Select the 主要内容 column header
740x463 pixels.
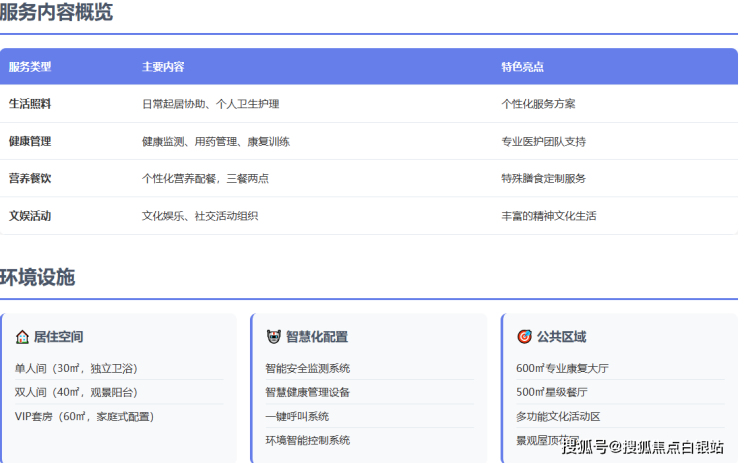click(x=163, y=67)
